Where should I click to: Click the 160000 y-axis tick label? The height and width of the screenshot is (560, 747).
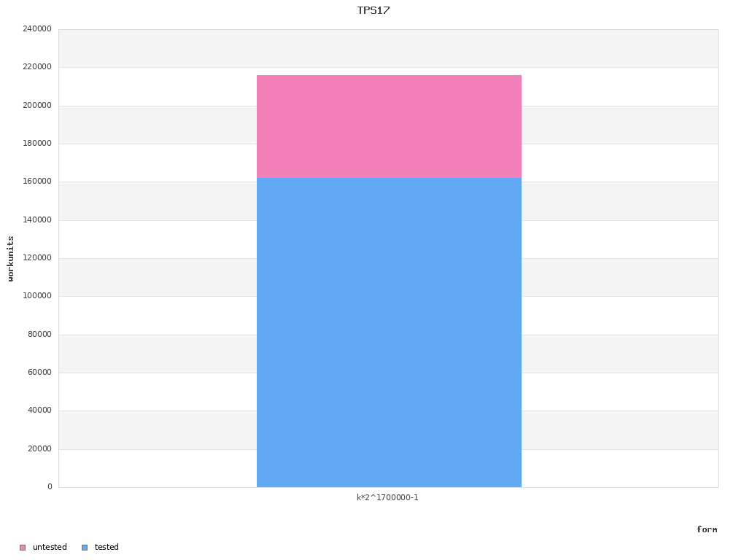click(x=37, y=182)
